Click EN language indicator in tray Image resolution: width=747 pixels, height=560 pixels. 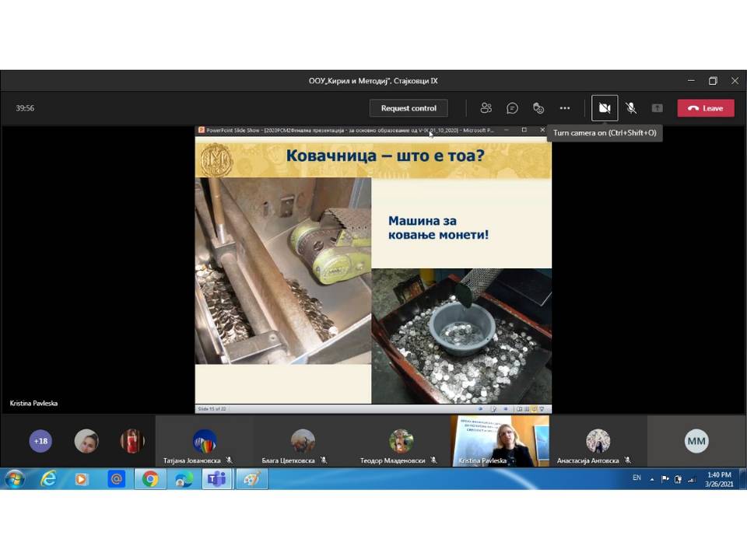tap(637, 478)
